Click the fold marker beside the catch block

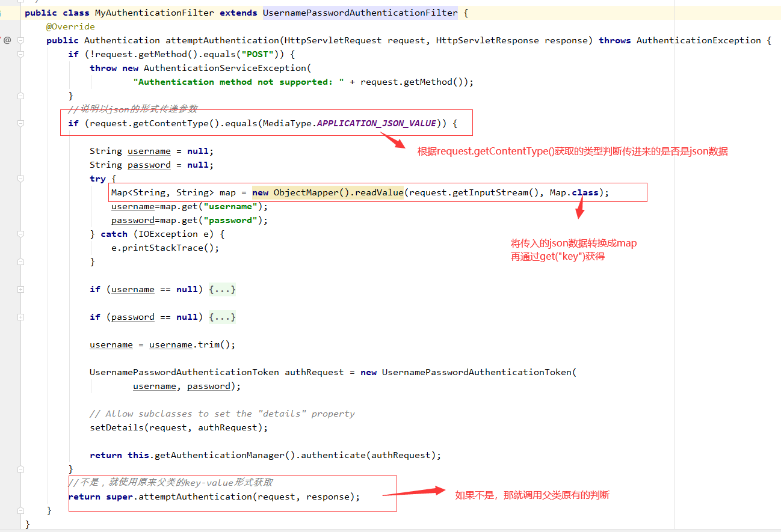pos(19,234)
